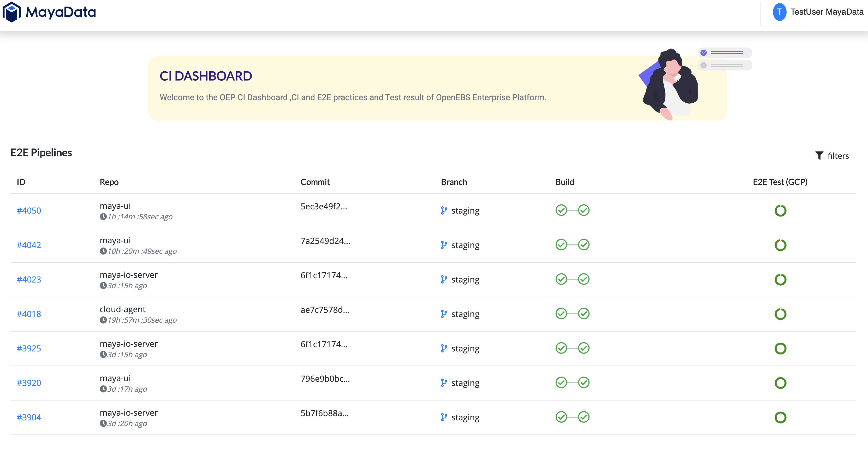Select commit 7a2549d24...

[325, 241]
